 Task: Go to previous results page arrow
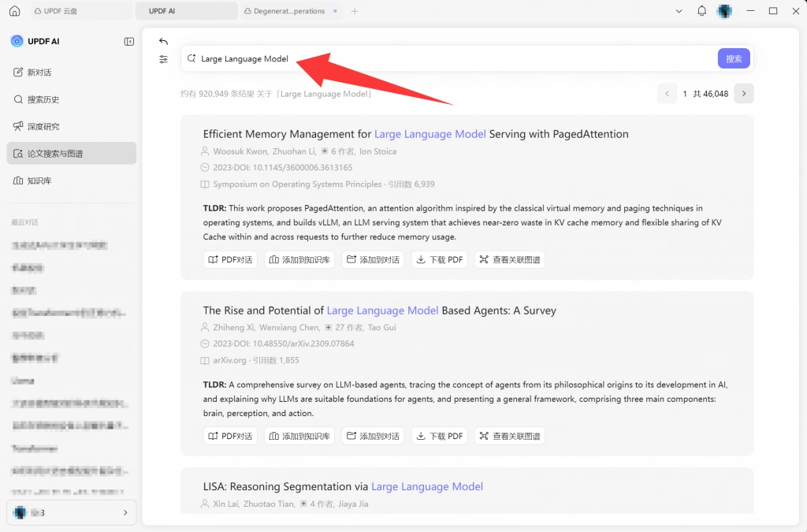pyautogui.click(x=667, y=94)
